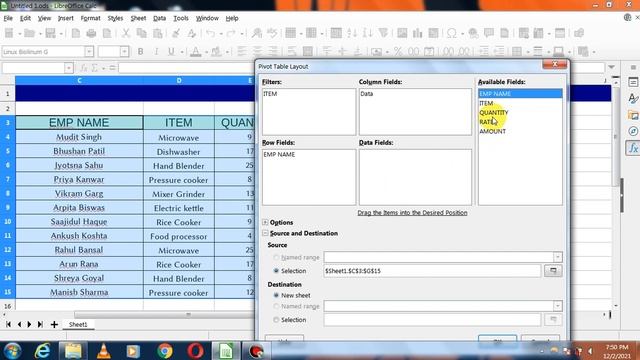This screenshot has width=640, height=360.
Task: Open the sidebar Properties icon
Action: (633, 82)
